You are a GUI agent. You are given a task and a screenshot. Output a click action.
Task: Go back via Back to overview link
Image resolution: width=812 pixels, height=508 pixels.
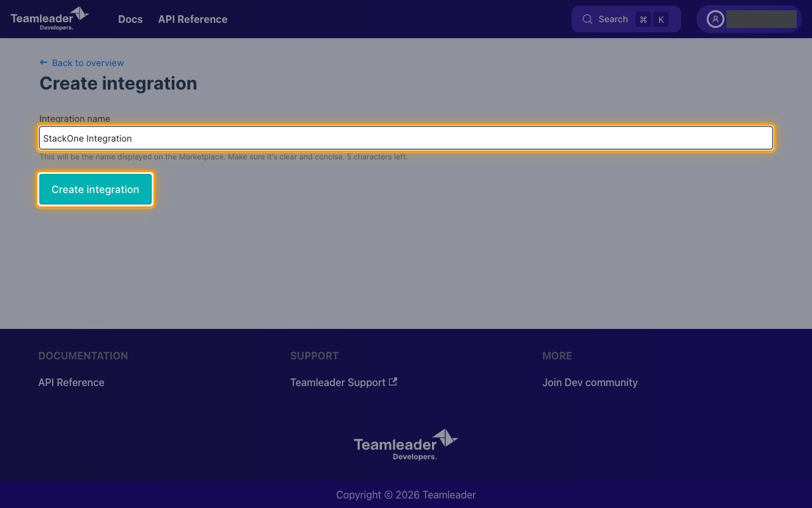82,63
